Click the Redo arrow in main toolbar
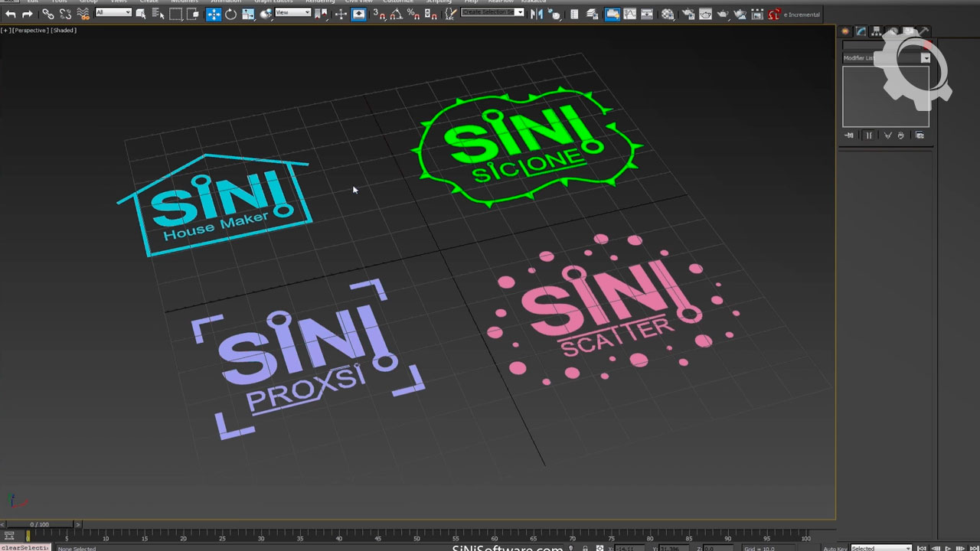The width and height of the screenshot is (980, 551). pyautogui.click(x=27, y=15)
